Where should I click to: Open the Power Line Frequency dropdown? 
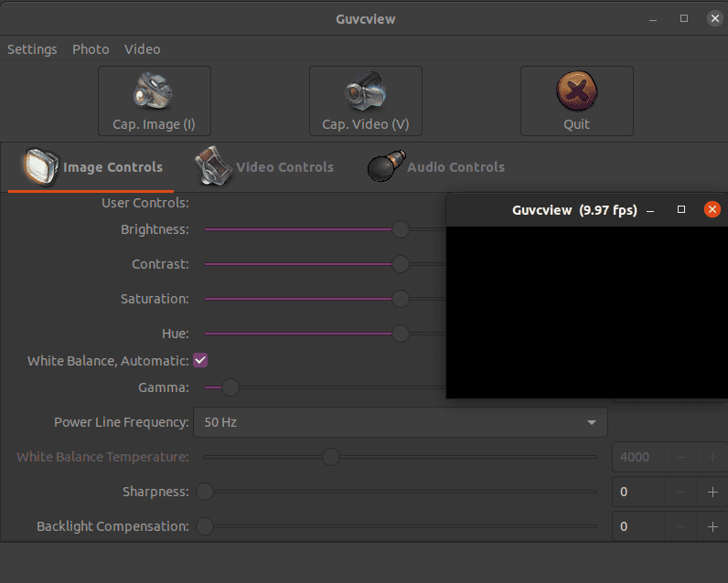tap(400, 422)
